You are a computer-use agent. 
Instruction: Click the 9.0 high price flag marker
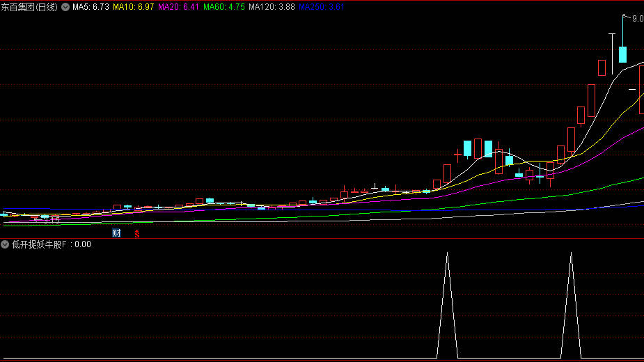click(636, 19)
